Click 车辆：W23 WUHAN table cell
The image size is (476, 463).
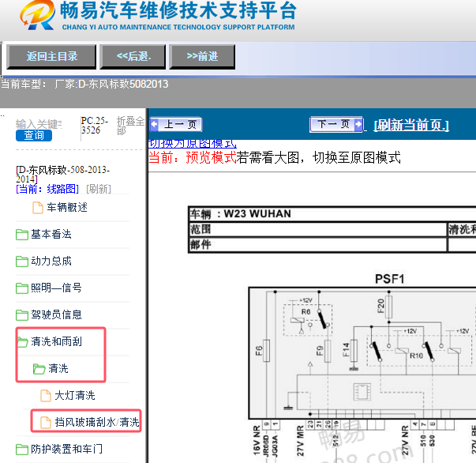click(332, 214)
